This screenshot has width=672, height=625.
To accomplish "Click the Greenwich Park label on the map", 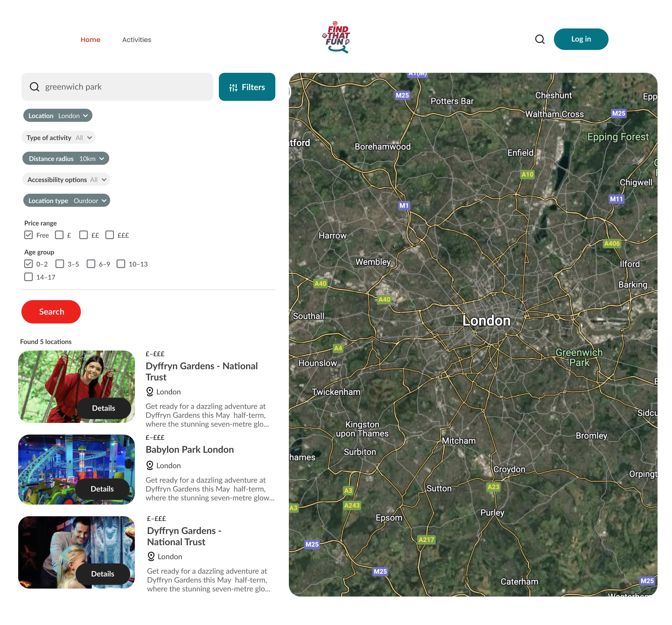I will pyautogui.click(x=579, y=358).
